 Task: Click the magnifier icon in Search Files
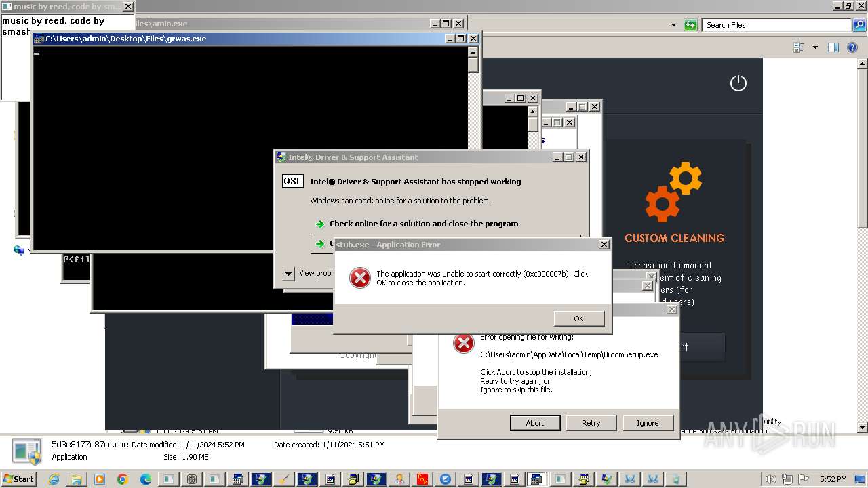coord(859,25)
